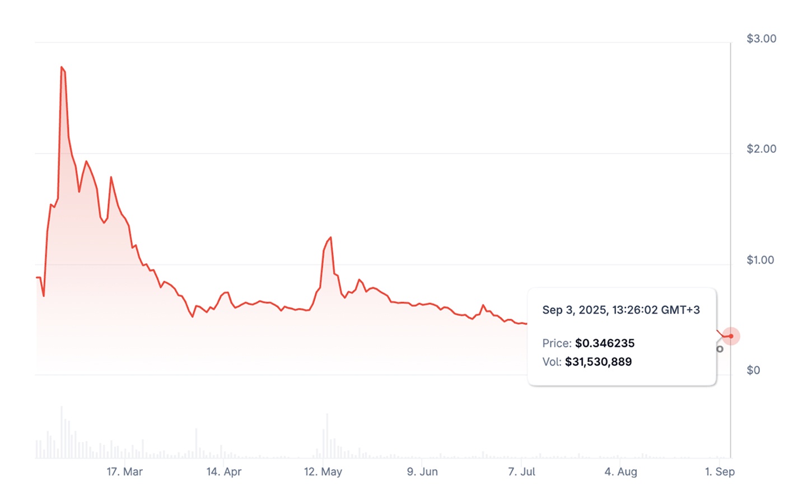Click the red highlighted data point marker
The image size is (812, 504).
tap(731, 336)
